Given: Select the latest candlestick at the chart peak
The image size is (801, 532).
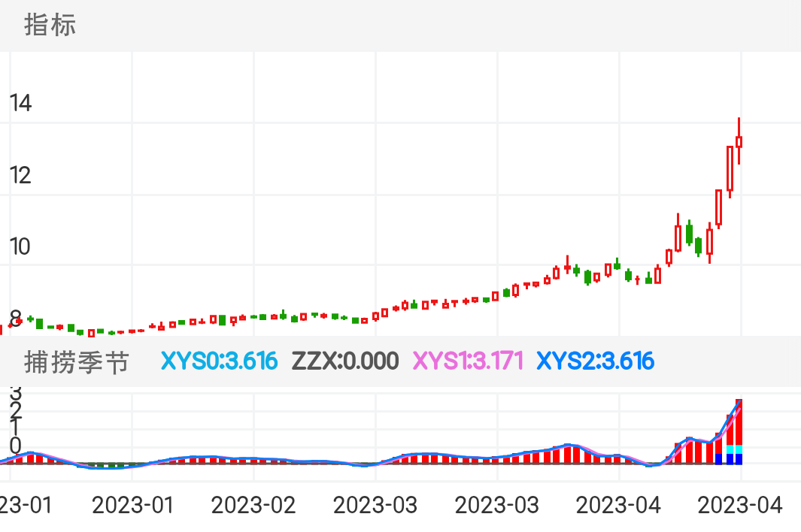Looking at the screenshot, I should (x=739, y=141).
